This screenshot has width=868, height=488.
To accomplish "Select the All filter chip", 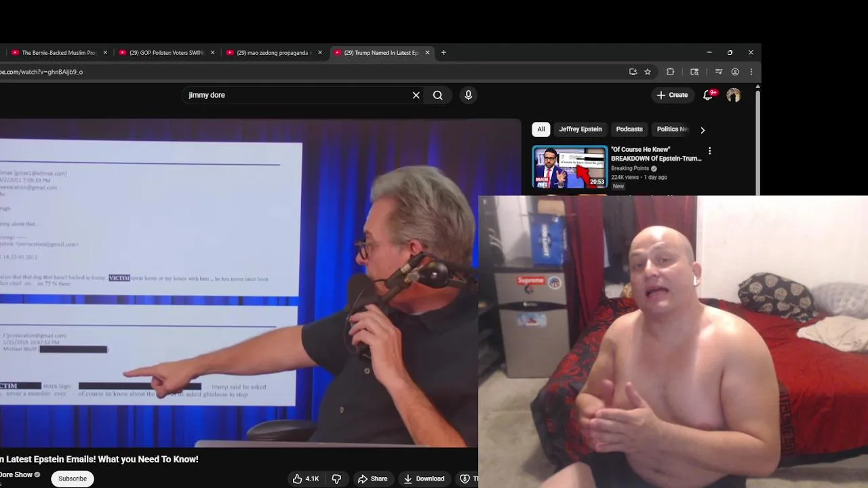I will point(540,129).
